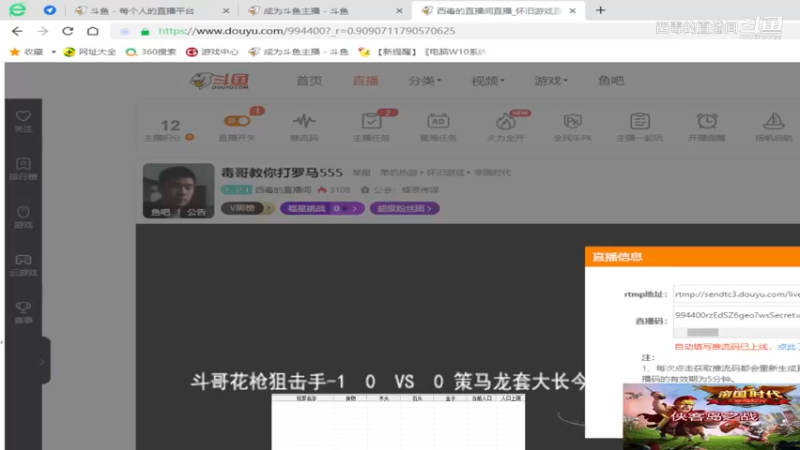Viewport: 800px width, 450px height.
Task: Click the browser forward arrow
Action: click(42, 31)
